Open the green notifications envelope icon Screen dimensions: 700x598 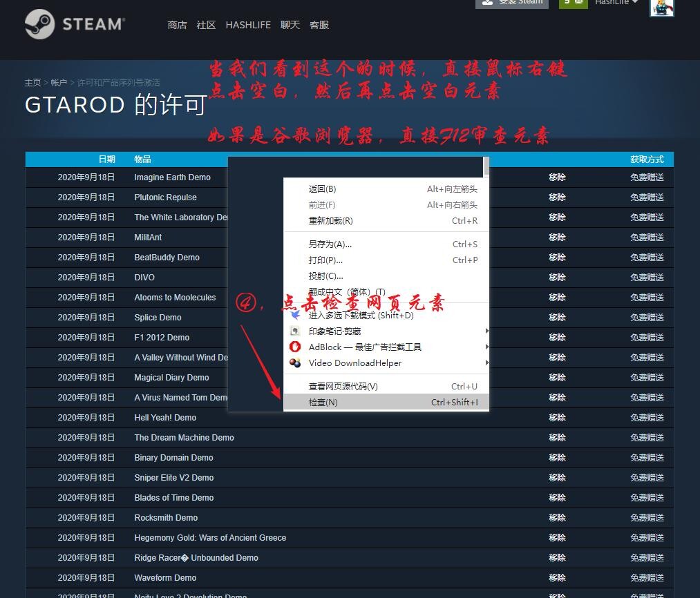click(x=578, y=2)
